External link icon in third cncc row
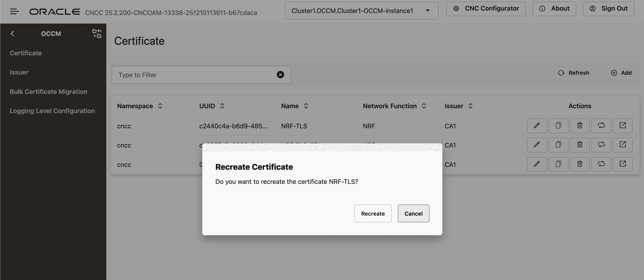The height and width of the screenshot is (280, 644). tap(622, 164)
